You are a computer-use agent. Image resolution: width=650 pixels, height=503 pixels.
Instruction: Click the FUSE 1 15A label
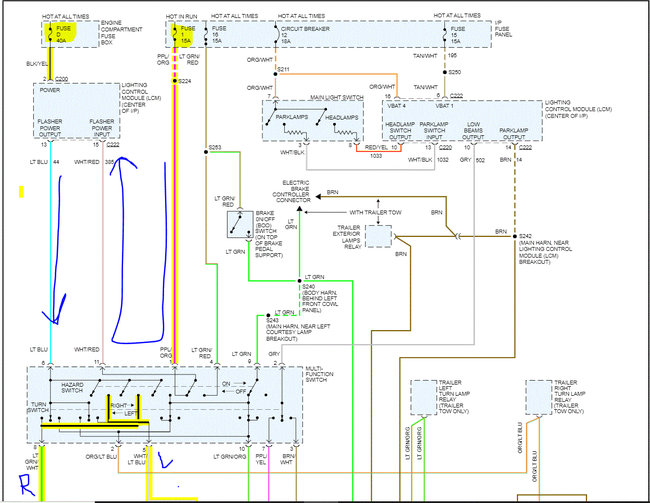[x=187, y=35]
